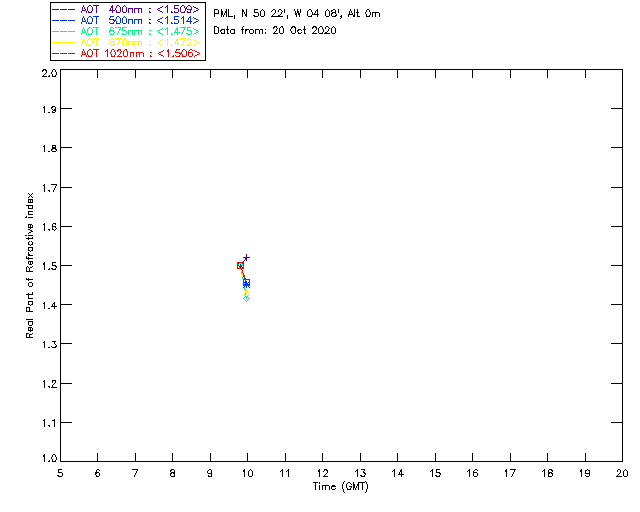640x512 pixels.
Task: Click the green AOT 675nm legend entry
Action: [x=126, y=31]
